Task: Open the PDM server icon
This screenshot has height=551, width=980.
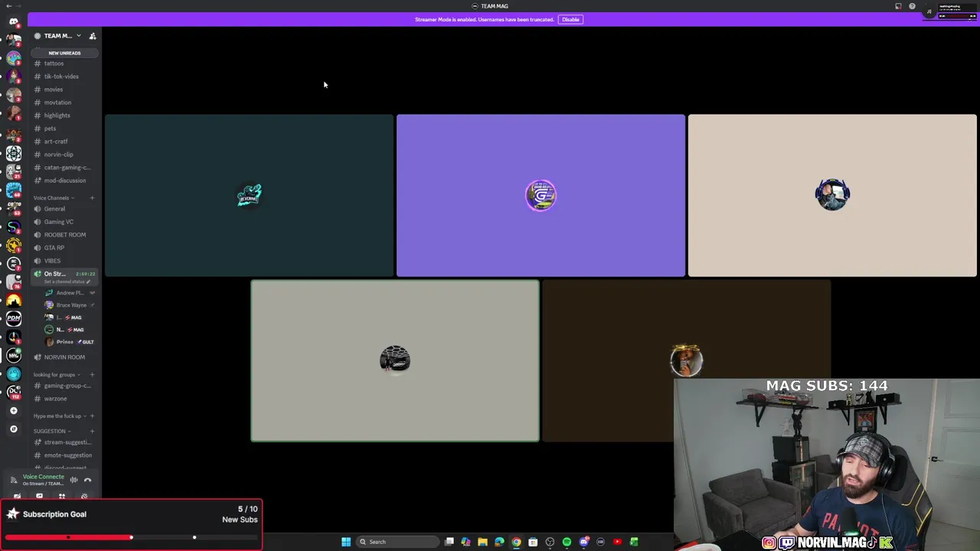Action: tap(13, 318)
